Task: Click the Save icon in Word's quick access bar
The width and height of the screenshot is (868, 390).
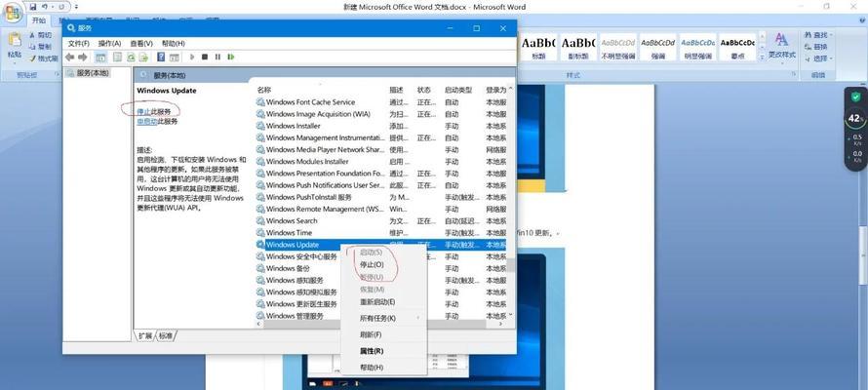Action: (x=33, y=7)
